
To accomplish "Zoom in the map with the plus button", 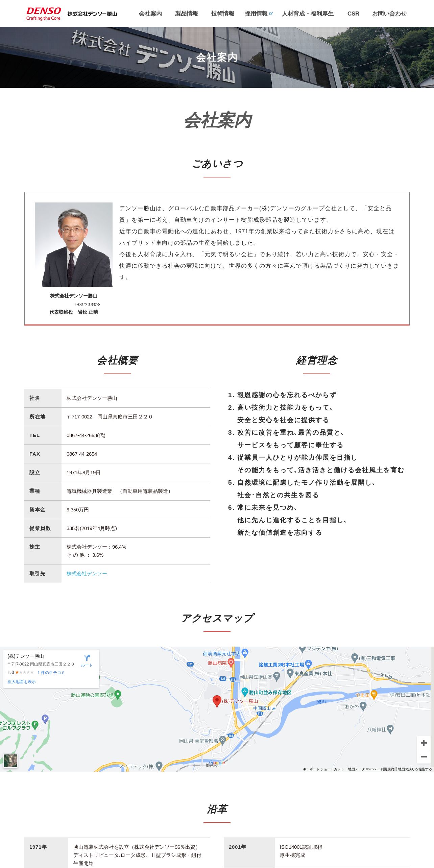I will 424,743.
